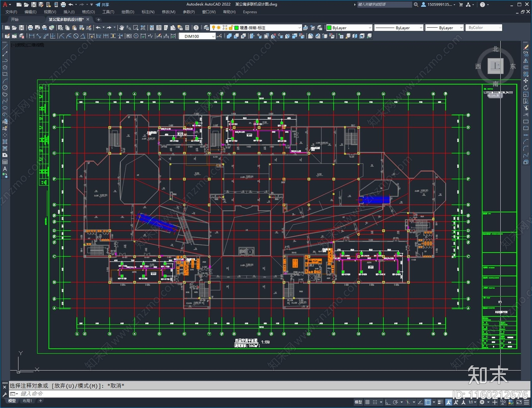Click the Undo arrow in quick access toolbar
This screenshot has width=532, height=408.
click(x=71, y=5)
